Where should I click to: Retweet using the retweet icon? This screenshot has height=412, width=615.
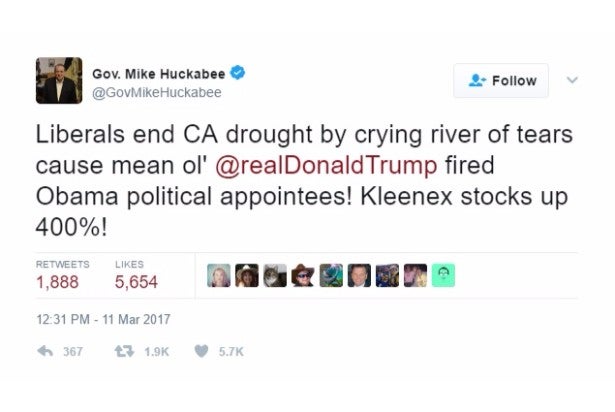125,351
